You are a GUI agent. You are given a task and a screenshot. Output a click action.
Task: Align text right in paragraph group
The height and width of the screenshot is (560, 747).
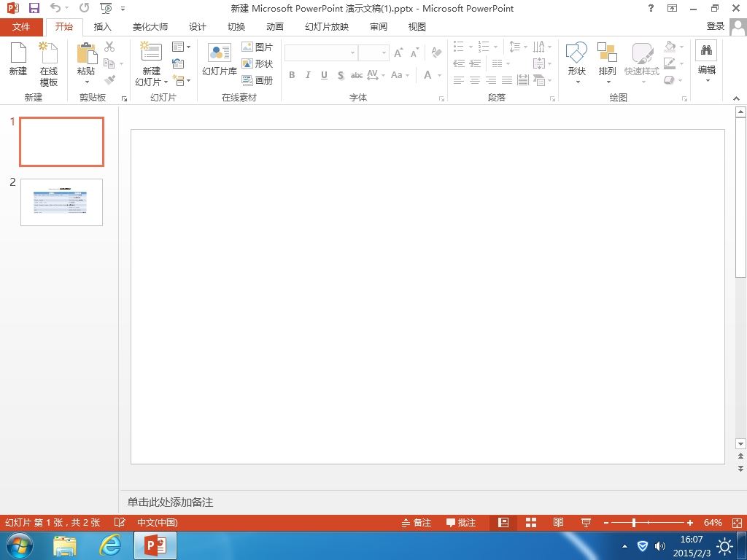point(491,80)
